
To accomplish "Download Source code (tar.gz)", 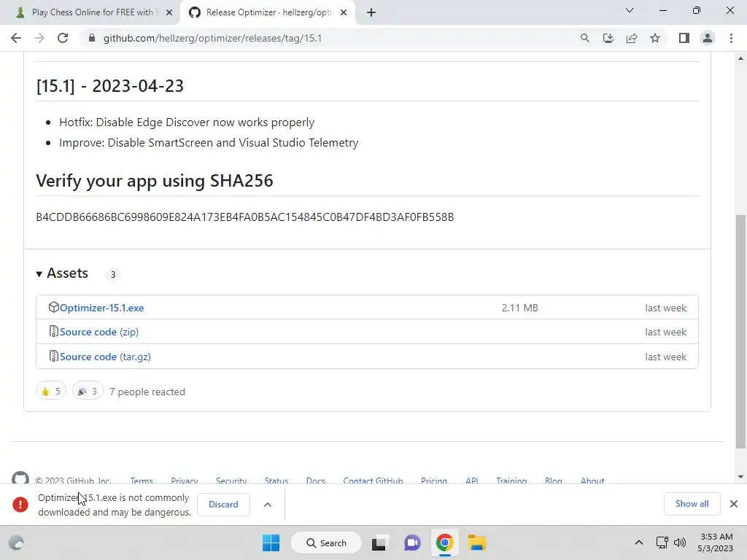I will click(105, 357).
